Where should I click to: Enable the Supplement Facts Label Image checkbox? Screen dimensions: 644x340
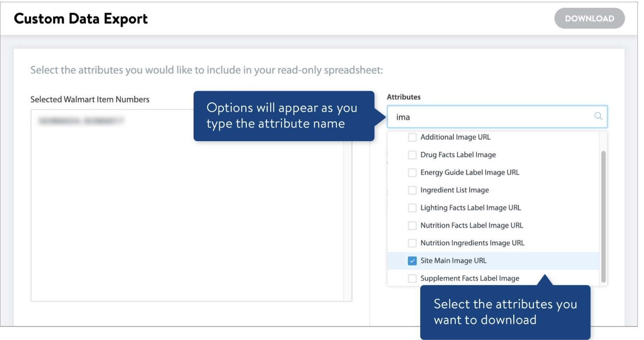(x=412, y=278)
